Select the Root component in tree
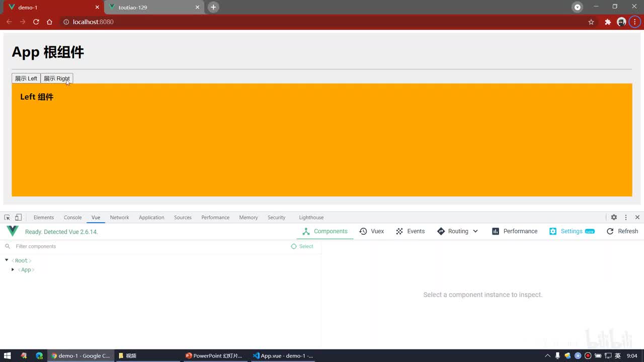The image size is (644, 362). 22,260
